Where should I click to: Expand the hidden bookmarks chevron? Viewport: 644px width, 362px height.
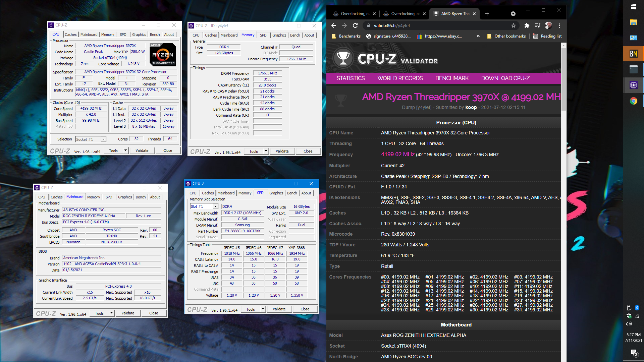[478, 36]
